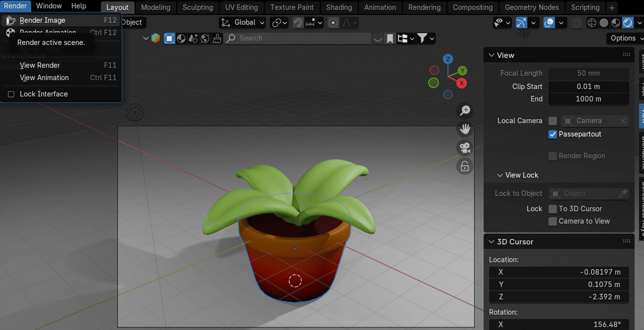
Task: Select wireframe viewport shading icon
Action: [592, 23]
